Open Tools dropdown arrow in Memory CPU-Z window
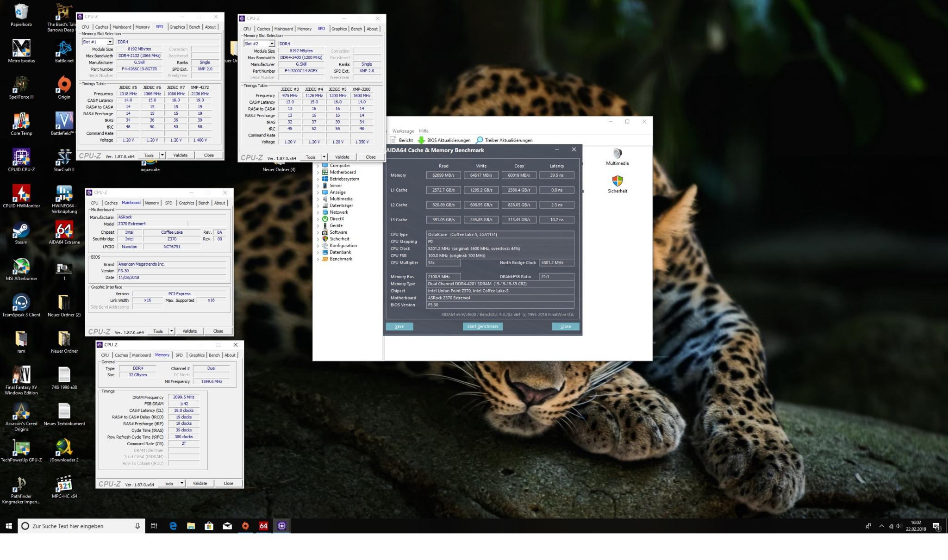The width and height of the screenshot is (948, 560). click(x=182, y=483)
